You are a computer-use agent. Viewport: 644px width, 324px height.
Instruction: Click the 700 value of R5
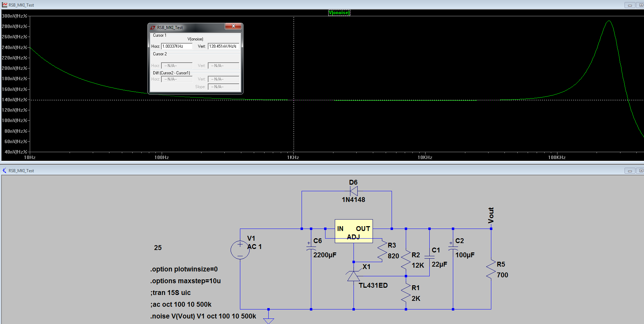502,275
